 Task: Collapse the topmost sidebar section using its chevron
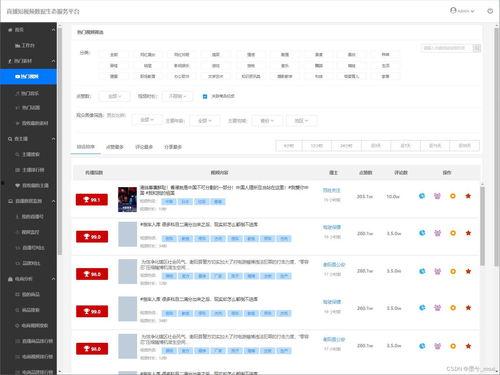pyautogui.click(x=53, y=30)
